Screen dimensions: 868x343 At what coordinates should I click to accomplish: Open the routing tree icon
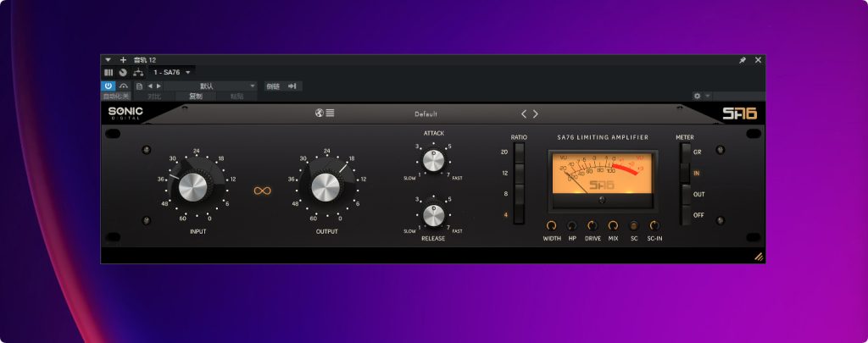(x=138, y=73)
